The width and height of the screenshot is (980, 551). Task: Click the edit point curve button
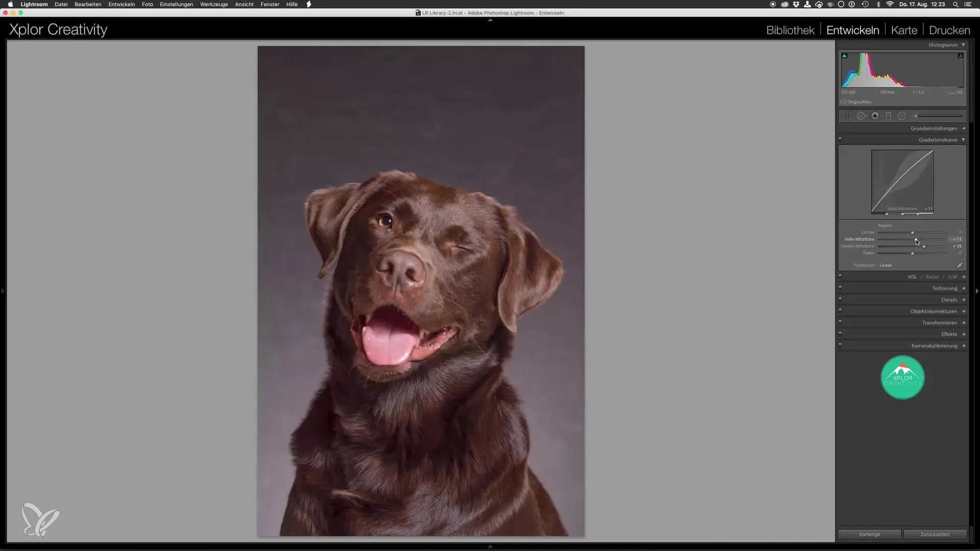pos(960,265)
